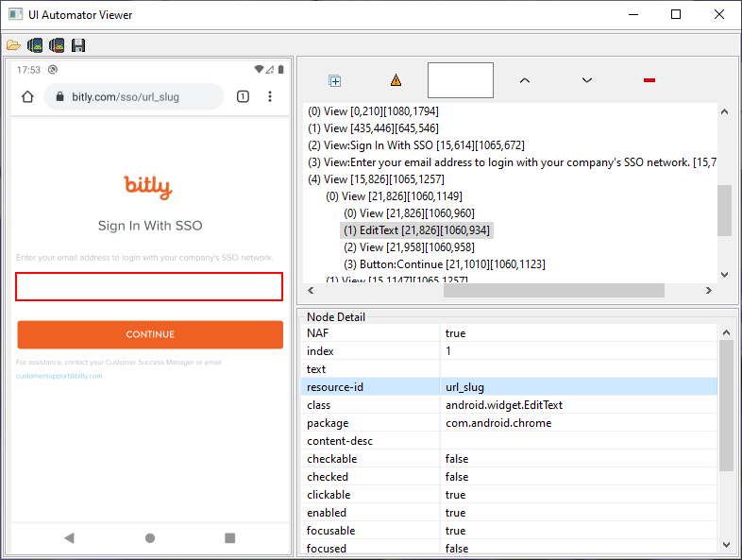Select the resource-id row label
742x560 pixels.
[334, 387]
